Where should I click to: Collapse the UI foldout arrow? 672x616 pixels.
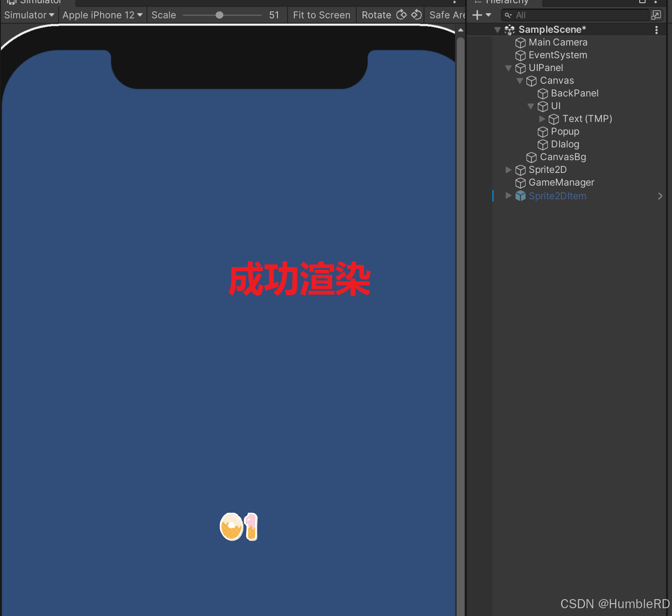[531, 106]
